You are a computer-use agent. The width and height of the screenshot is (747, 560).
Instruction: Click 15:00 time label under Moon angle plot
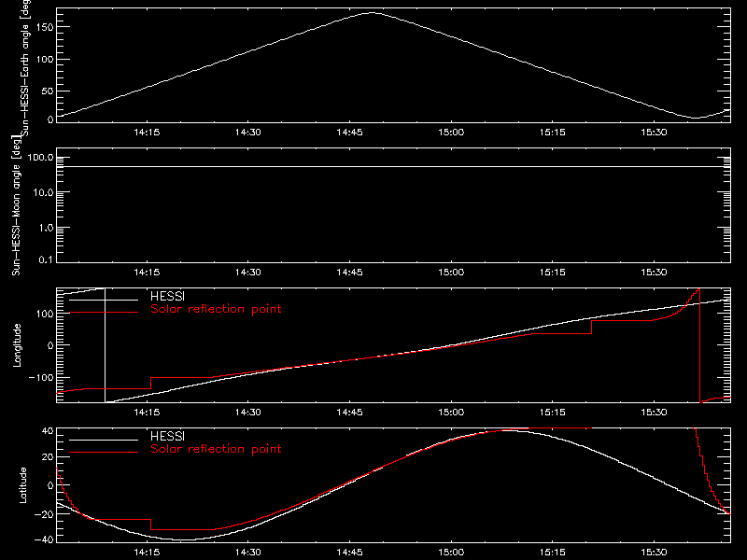451,272
